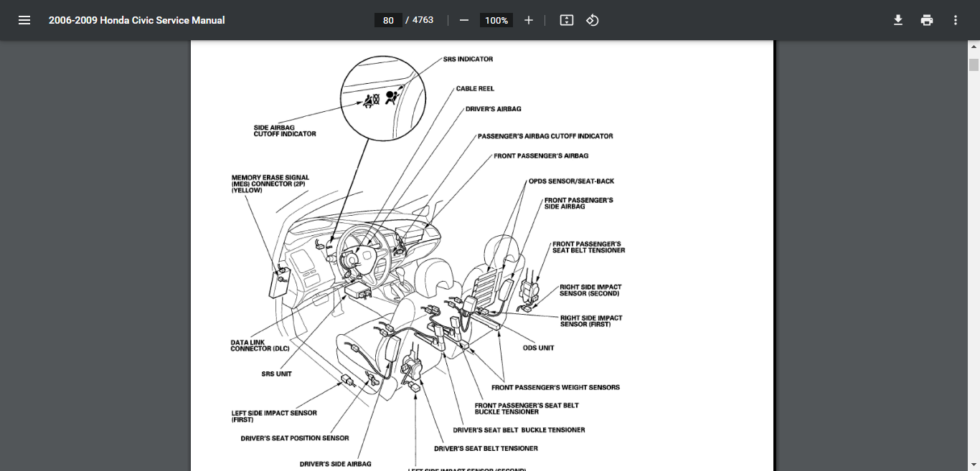Click the vertical scrollbar thumb
This screenshot has width=980, height=471.
(974, 65)
